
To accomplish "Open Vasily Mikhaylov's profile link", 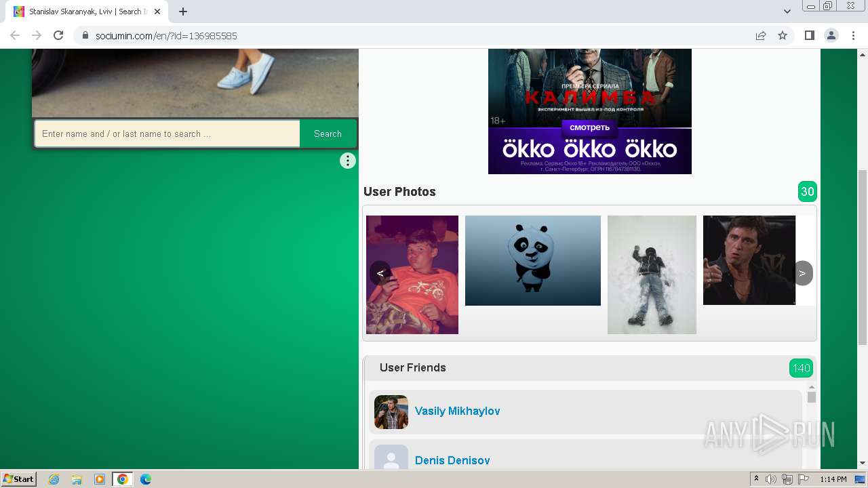I will pyautogui.click(x=458, y=411).
